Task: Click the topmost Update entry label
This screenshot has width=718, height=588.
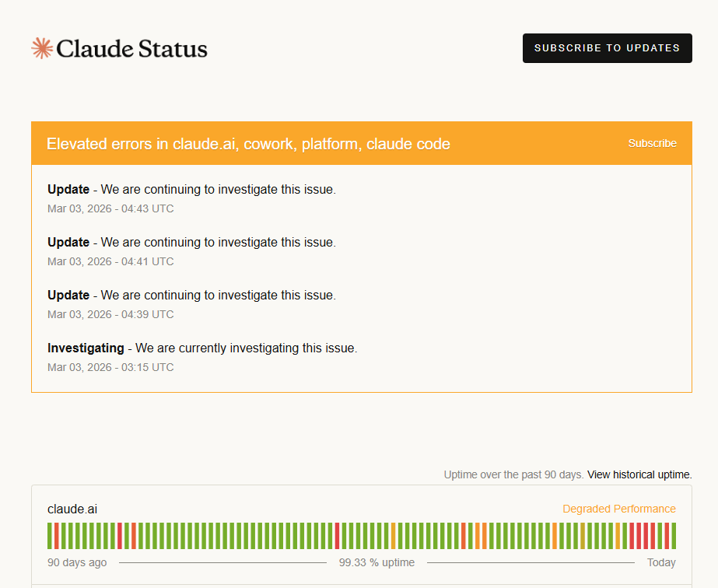Action: click(68, 189)
